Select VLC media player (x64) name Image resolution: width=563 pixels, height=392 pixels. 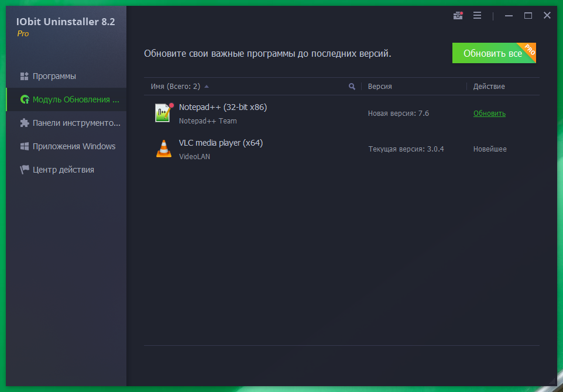[x=221, y=143]
